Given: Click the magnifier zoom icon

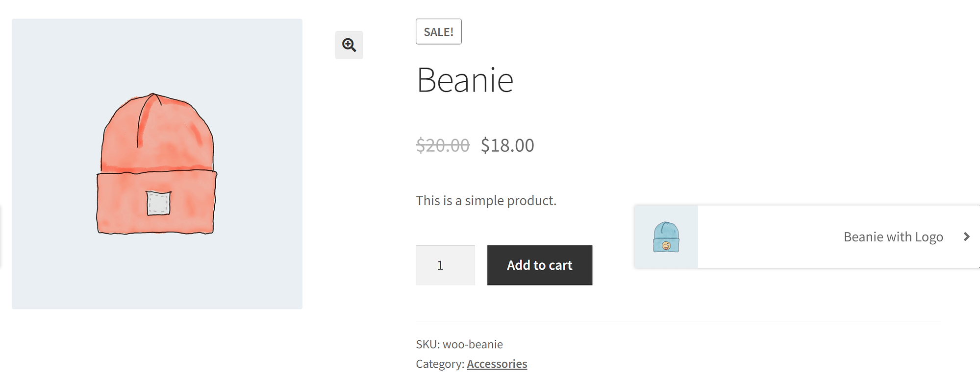Looking at the screenshot, I should (349, 45).
